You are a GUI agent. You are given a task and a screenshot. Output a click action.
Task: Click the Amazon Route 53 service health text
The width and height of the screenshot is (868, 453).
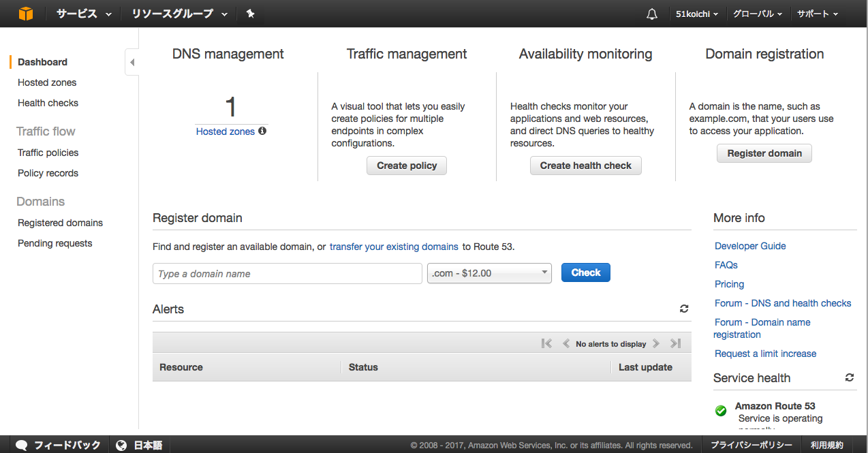775,406
